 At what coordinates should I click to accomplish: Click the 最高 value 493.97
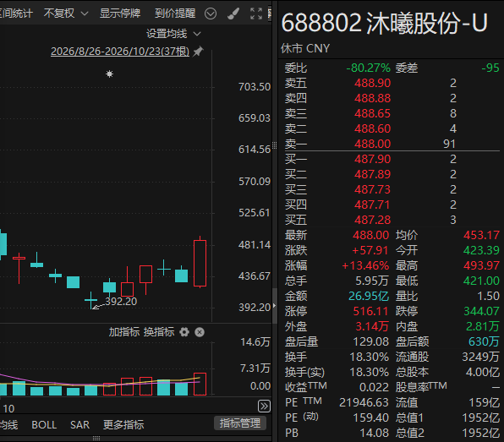pos(481,265)
